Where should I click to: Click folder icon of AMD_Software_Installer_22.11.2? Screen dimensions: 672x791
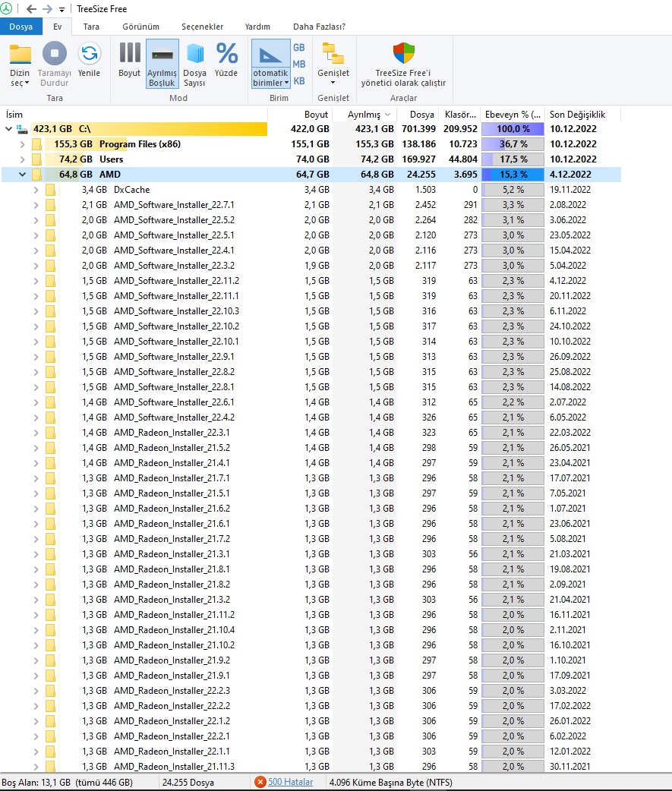point(50,280)
